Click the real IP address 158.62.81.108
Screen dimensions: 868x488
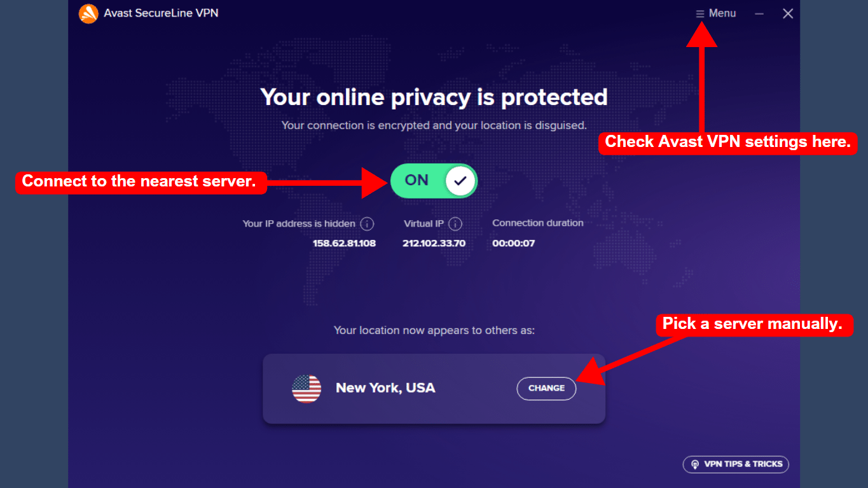344,243
